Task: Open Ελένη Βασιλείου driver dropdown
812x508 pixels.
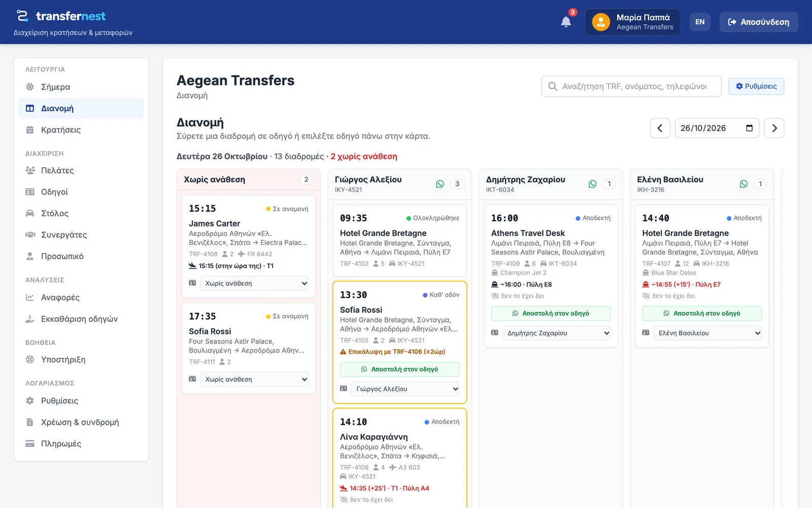Action: (707, 333)
